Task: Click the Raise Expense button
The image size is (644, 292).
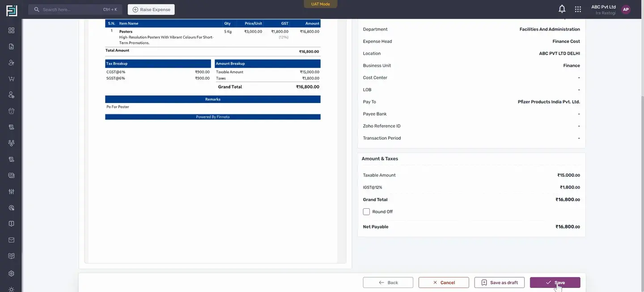Action: [151, 9]
